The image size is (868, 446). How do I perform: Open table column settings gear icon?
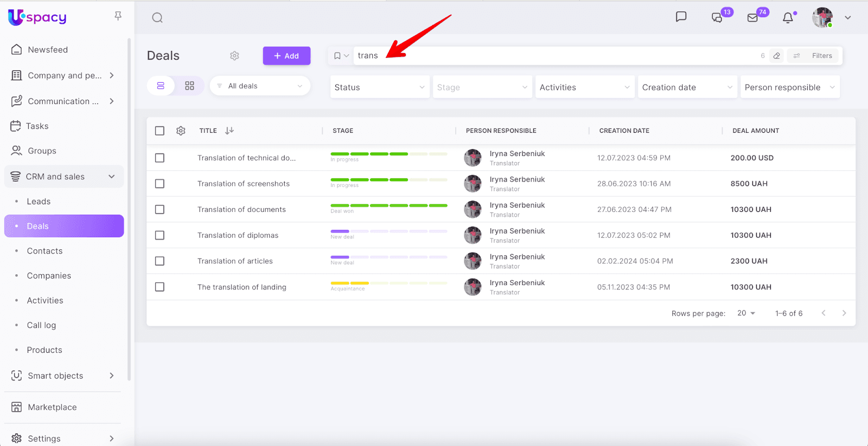pyautogui.click(x=181, y=131)
